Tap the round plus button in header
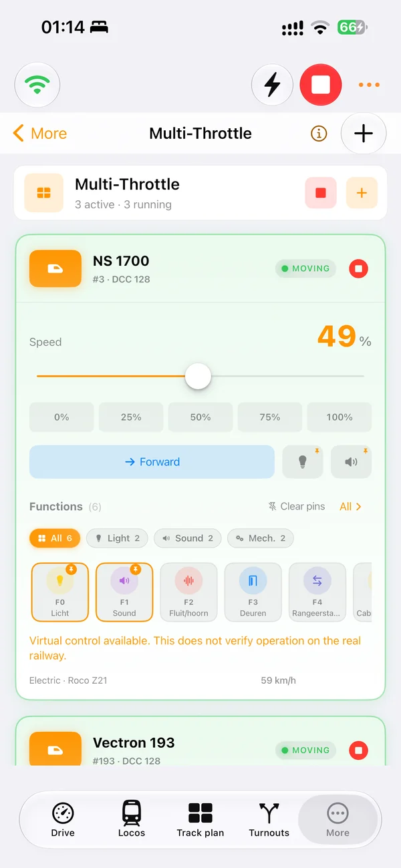 click(x=364, y=134)
